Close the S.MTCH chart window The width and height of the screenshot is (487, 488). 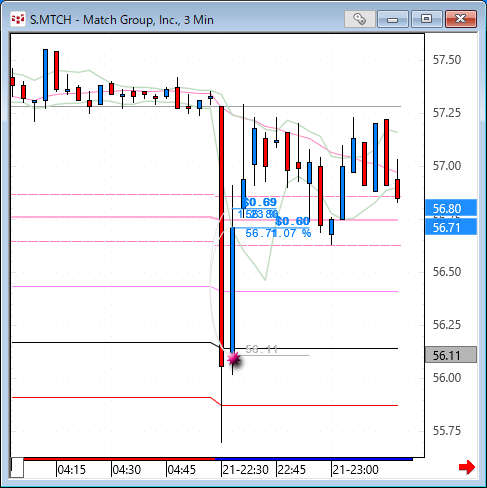(461, 19)
